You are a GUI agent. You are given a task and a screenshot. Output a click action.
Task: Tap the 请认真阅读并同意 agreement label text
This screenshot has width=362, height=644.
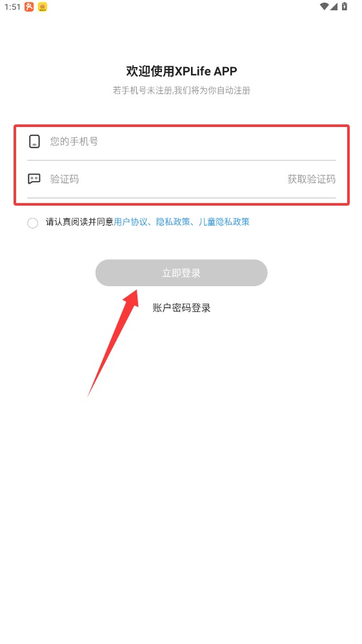[x=80, y=222]
